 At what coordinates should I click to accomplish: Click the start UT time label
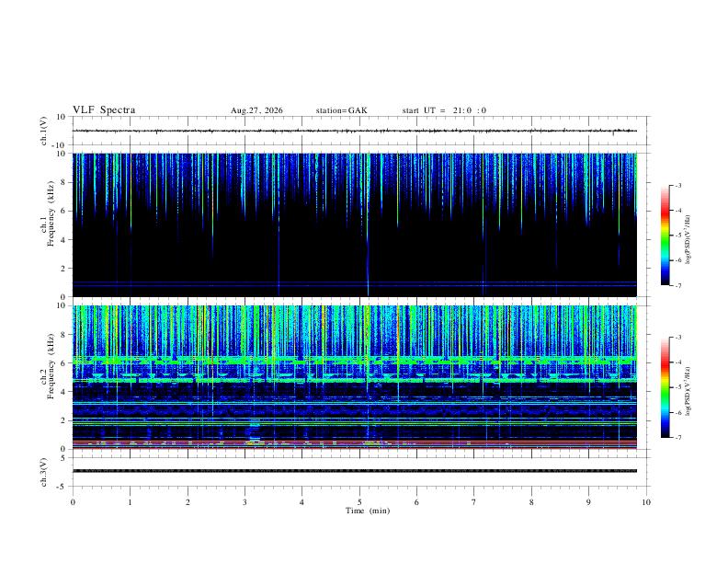coord(444,110)
